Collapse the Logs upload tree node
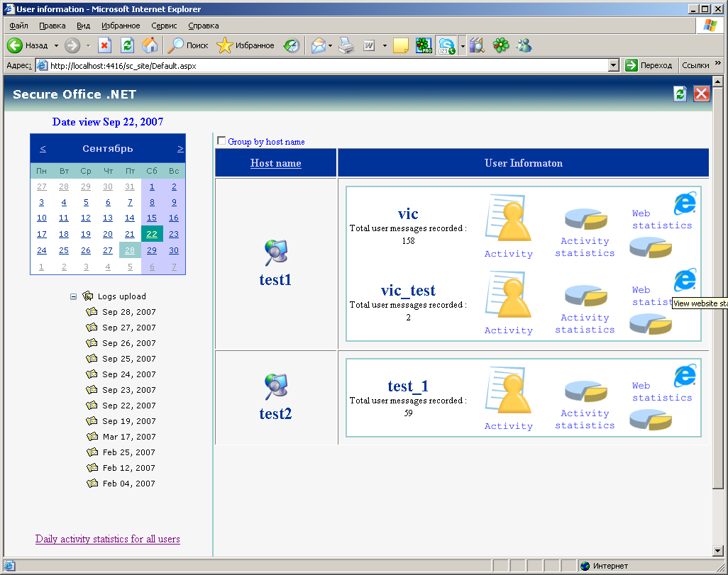 (x=74, y=296)
